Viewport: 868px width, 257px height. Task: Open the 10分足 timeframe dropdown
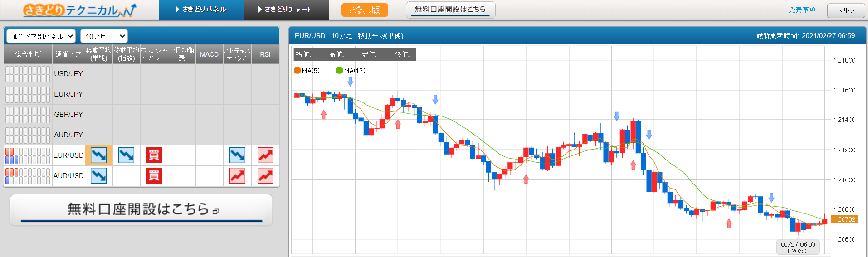tap(104, 36)
